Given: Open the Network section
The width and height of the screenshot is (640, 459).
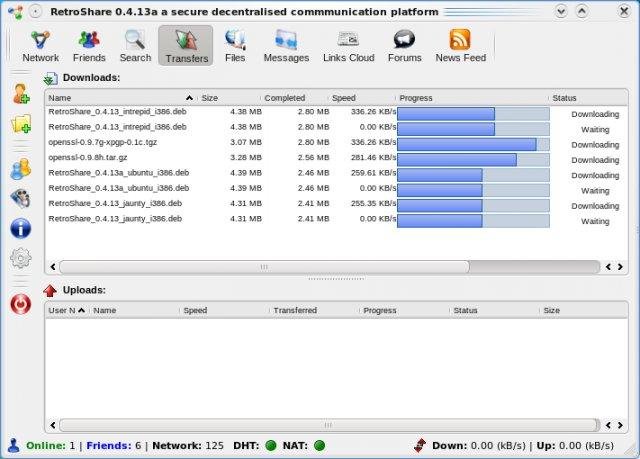Looking at the screenshot, I should coord(40,46).
